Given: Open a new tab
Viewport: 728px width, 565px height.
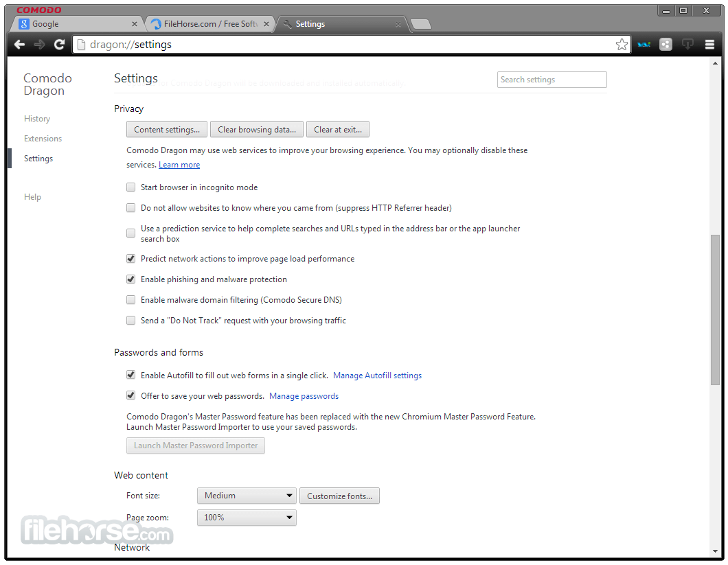Looking at the screenshot, I should 421,24.
